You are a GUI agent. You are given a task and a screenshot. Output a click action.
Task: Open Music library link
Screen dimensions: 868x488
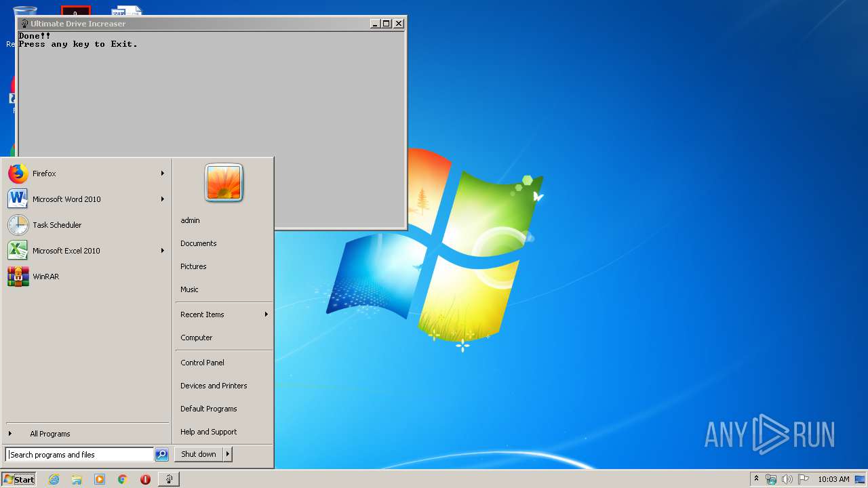224,289
